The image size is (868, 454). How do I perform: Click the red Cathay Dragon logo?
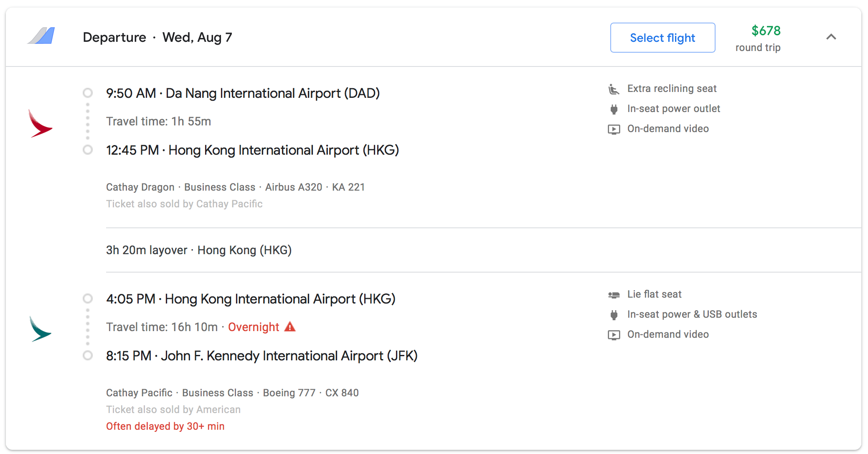(x=40, y=123)
